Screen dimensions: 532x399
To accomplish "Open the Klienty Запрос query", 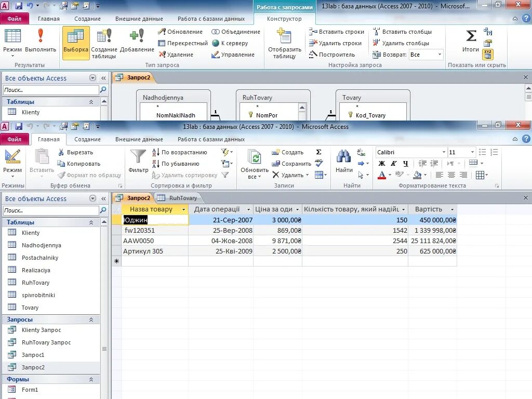I will pyautogui.click(x=42, y=330).
